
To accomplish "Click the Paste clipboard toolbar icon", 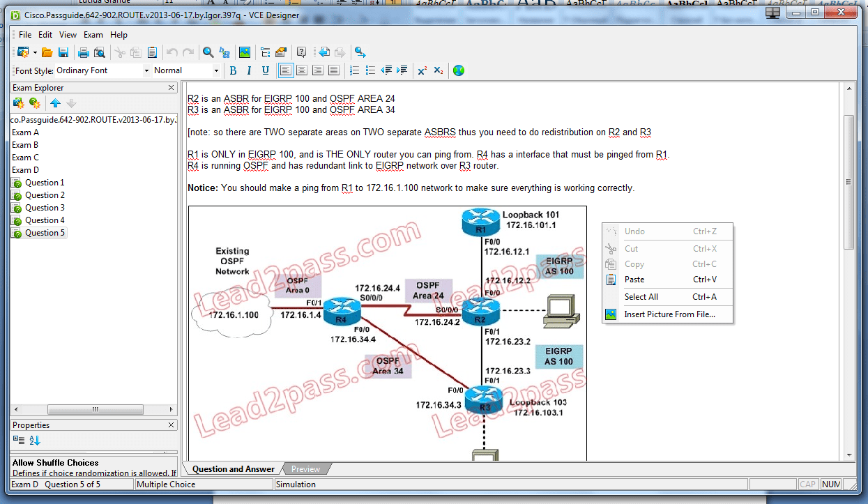I will (152, 52).
